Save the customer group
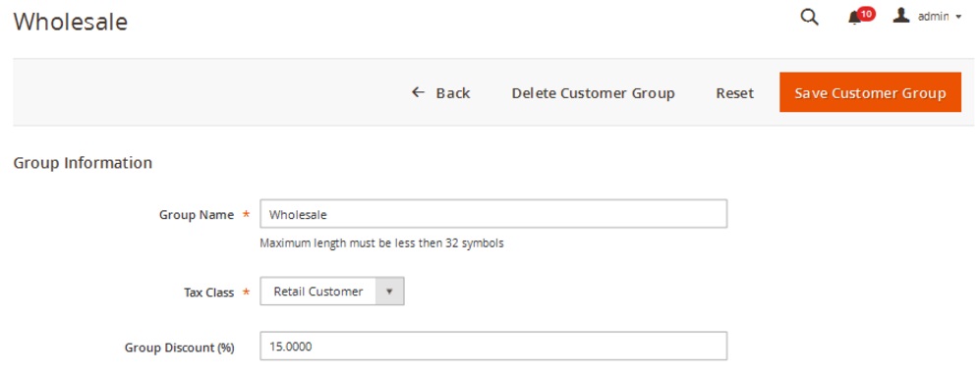 pyautogui.click(x=870, y=92)
